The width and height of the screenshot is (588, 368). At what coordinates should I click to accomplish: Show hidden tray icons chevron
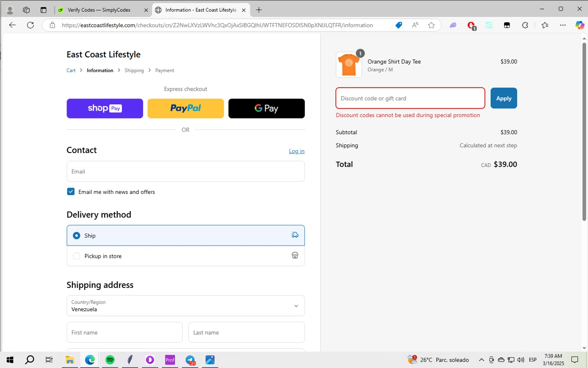[x=481, y=360]
